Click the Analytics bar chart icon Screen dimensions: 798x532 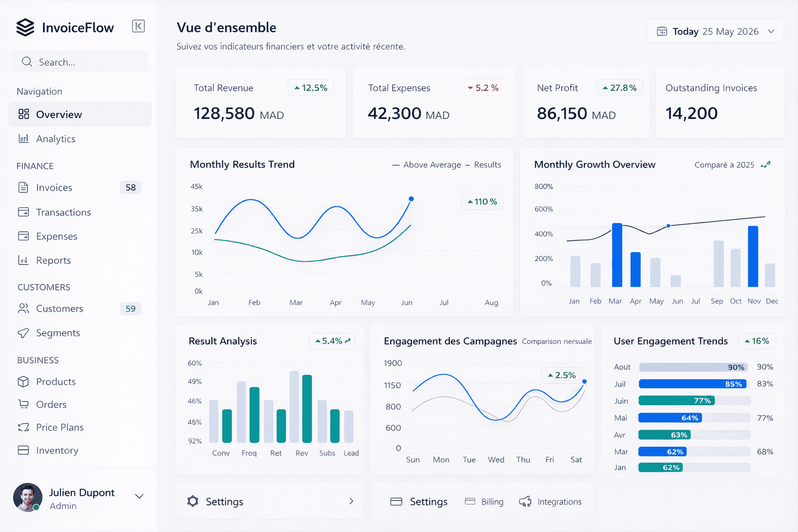(x=24, y=139)
